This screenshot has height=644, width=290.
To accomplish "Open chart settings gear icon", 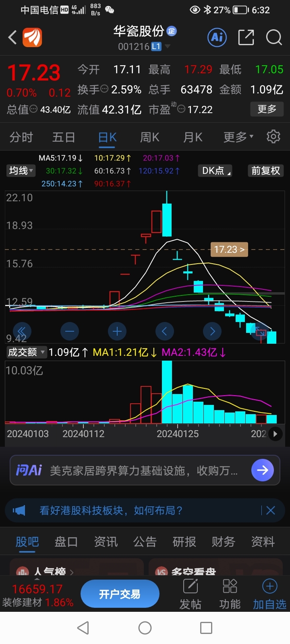I will (x=273, y=137).
